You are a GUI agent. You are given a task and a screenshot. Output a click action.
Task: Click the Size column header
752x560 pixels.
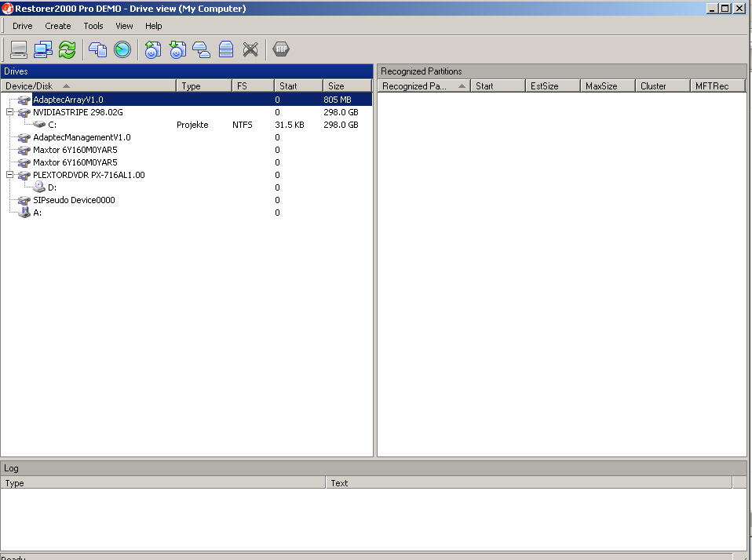pyautogui.click(x=347, y=85)
